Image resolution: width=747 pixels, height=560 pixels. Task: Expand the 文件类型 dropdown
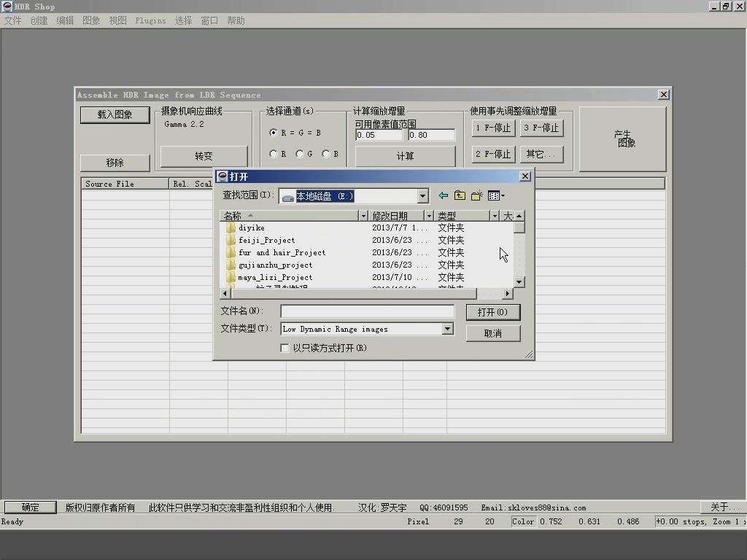(447, 329)
